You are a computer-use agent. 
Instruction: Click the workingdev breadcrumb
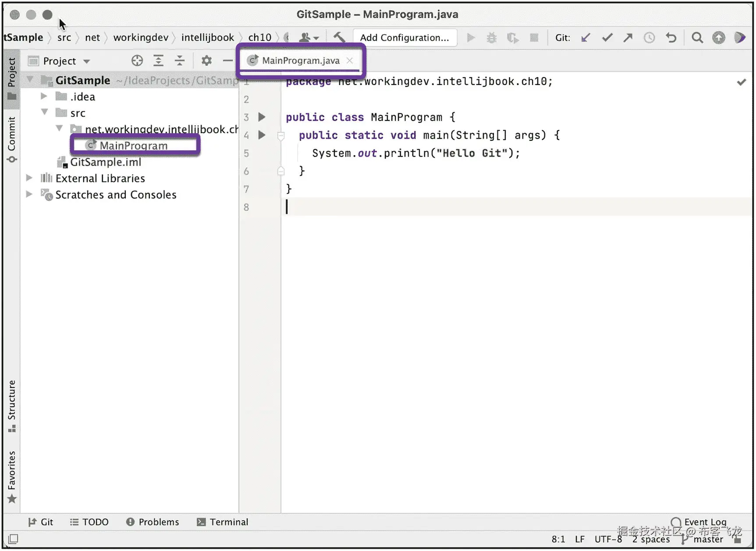141,38
